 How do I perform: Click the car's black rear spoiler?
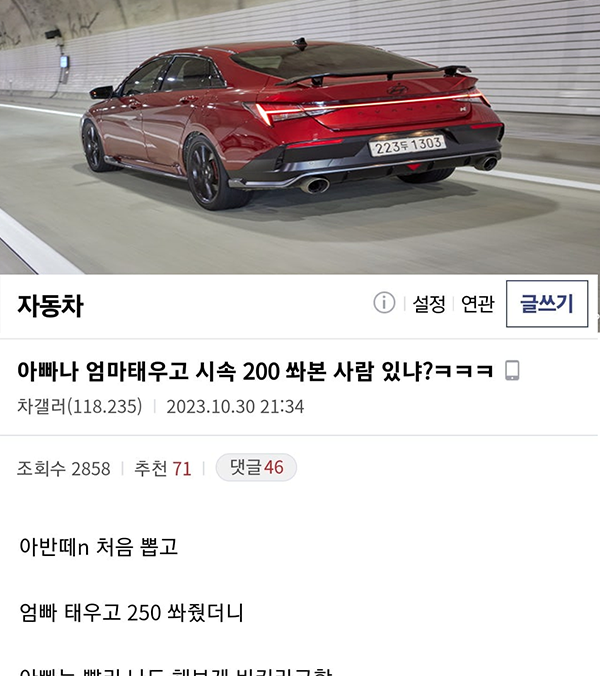tap(373, 74)
